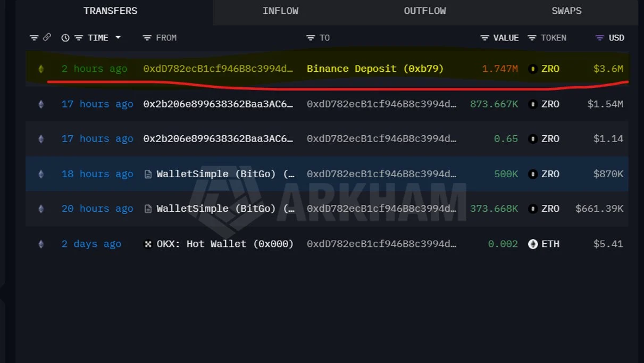The image size is (644, 363).
Task: Open the TO column filter
Action: pos(311,38)
